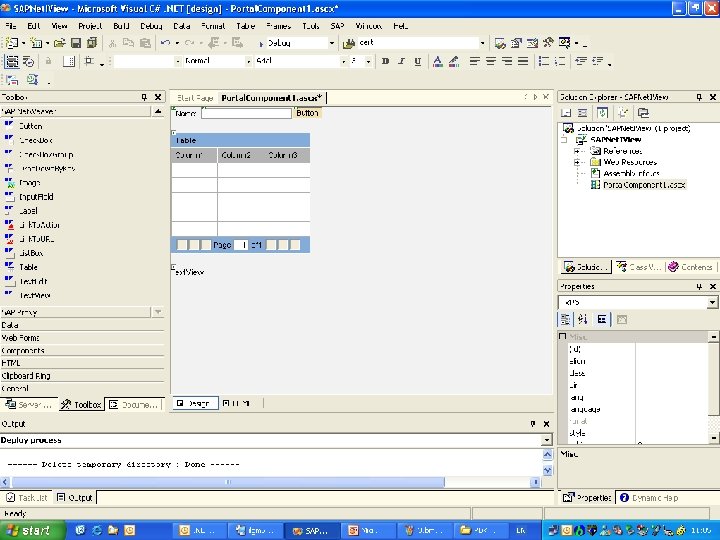Toggle Underline formatting
Screen dimensions: 720x540
(417, 61)
